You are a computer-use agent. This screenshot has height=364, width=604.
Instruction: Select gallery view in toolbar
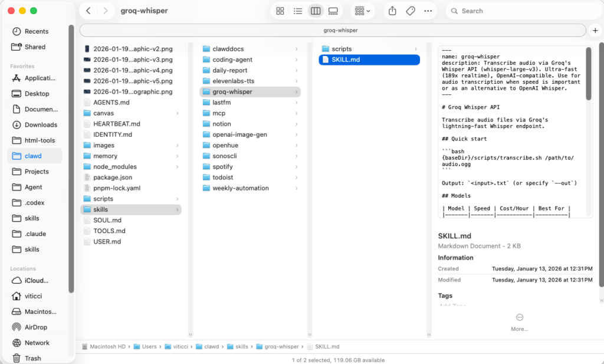coord(333,11)
